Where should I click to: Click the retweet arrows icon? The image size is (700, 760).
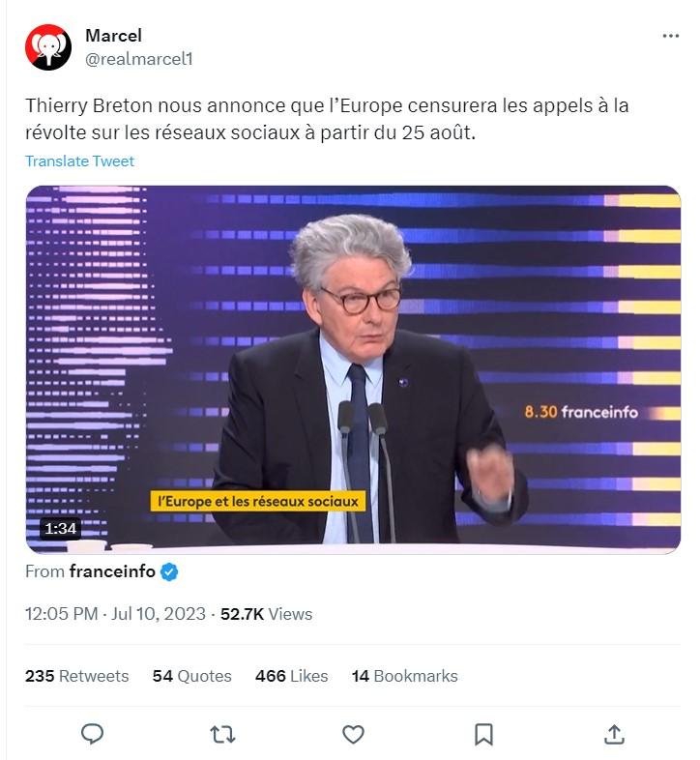[222, 734]
